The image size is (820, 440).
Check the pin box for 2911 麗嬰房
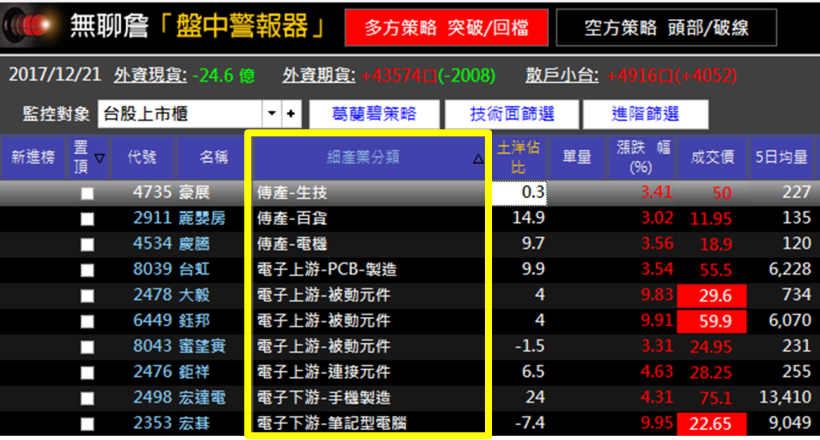[87, 219]
